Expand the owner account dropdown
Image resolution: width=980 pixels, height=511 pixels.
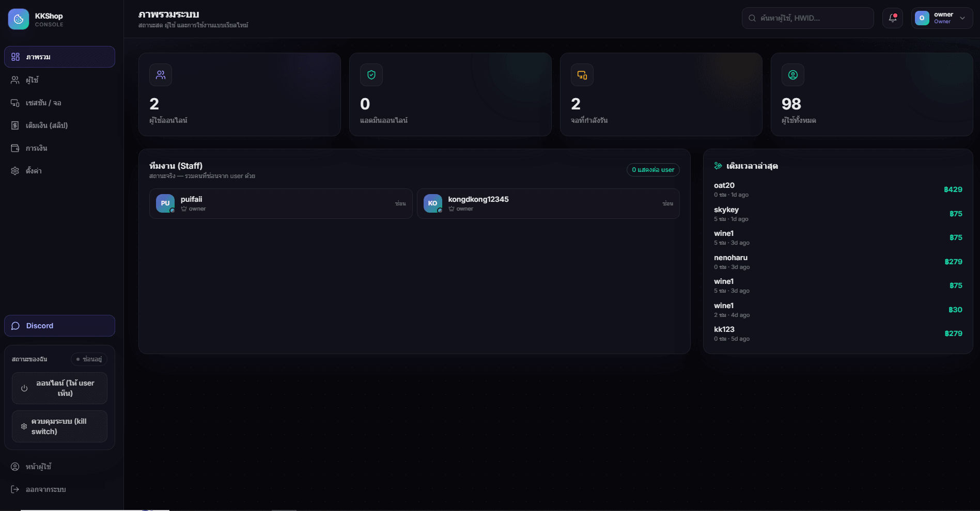point(942,18)
